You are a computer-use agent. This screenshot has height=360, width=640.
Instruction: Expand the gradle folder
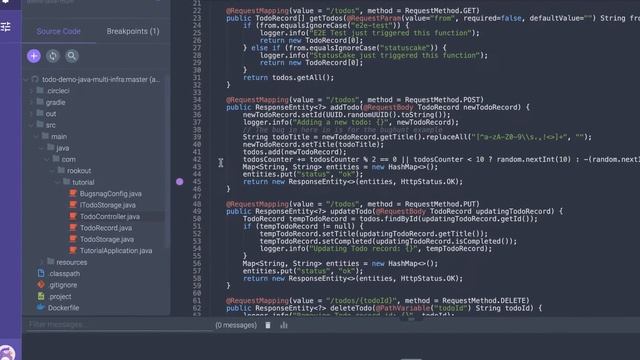pos(32,102)
